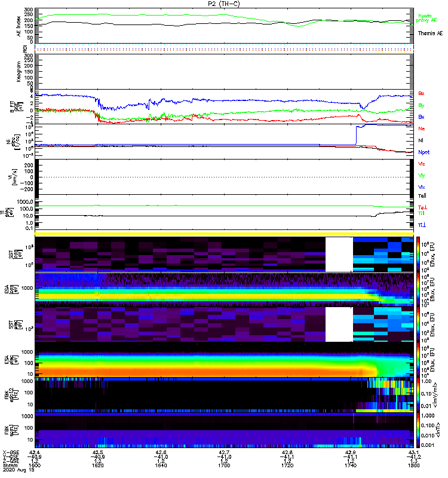Screen dimensions: 448x478
Task: Click the Keogram axis label
Action: tap(19, 71)
